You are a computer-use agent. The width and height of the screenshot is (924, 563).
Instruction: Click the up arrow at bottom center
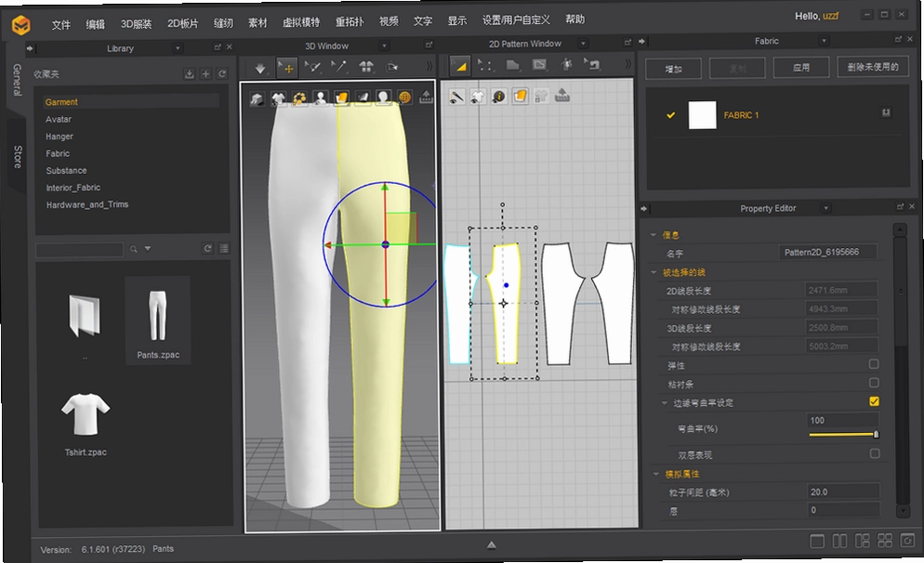pyautogui.click(x=492, y=545)
